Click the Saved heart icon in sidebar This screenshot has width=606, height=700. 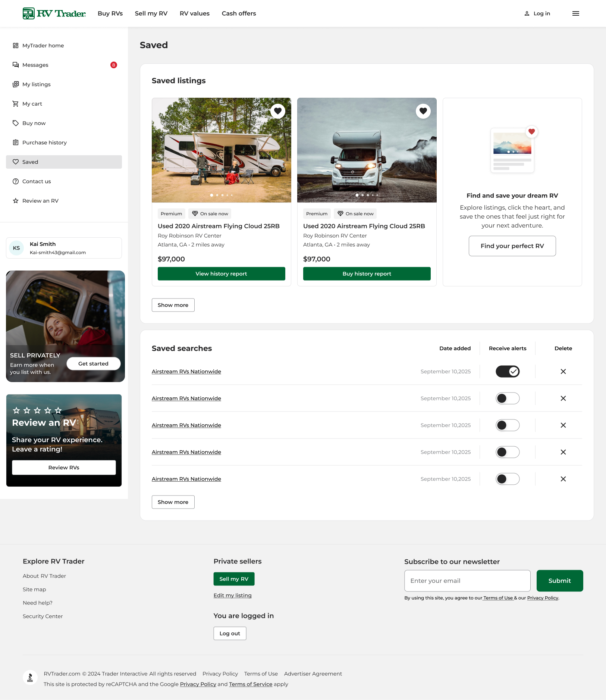coord(16,162)
